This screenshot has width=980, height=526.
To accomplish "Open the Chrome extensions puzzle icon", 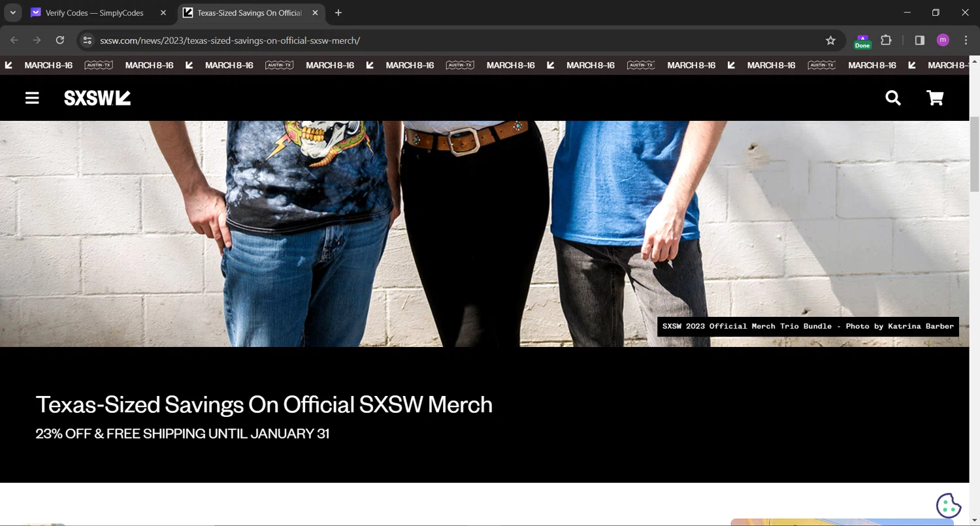I will [886, 41].
